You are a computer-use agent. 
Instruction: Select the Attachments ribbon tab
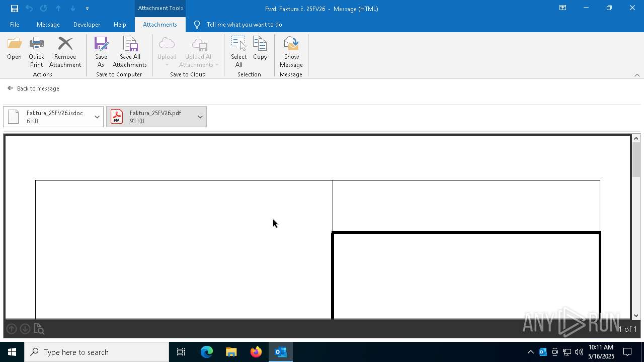pyautogui.click(x=160, y=25)
